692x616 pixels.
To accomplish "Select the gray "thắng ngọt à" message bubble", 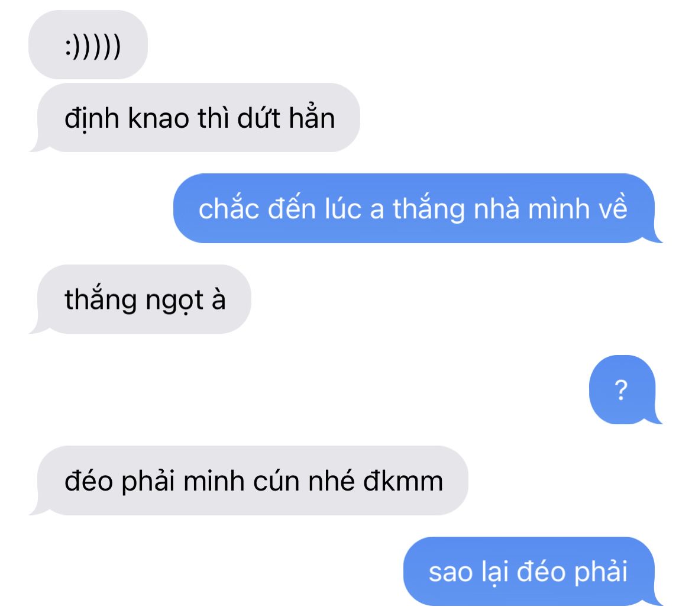I will 140,299.
